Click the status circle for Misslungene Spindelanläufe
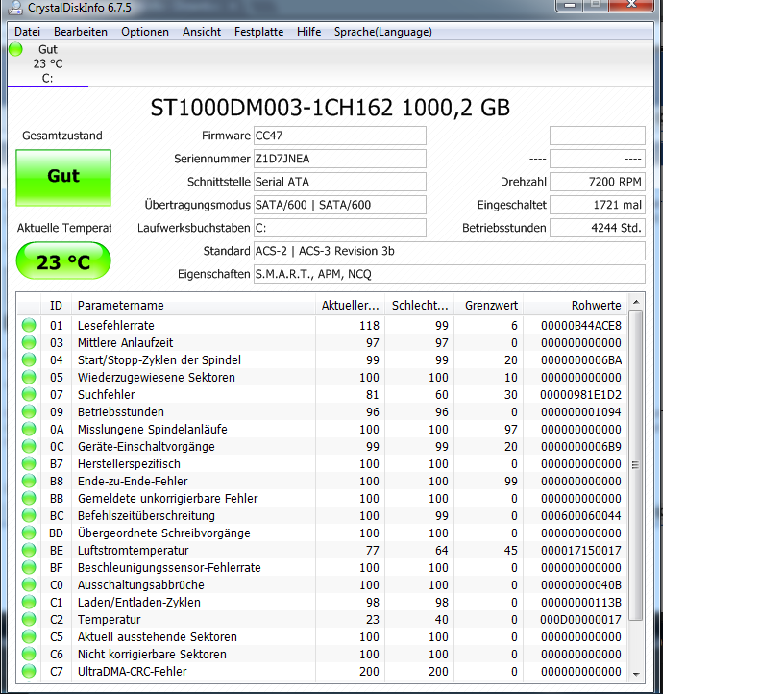This screenshot has width=784, height=694. click(29, 429)
